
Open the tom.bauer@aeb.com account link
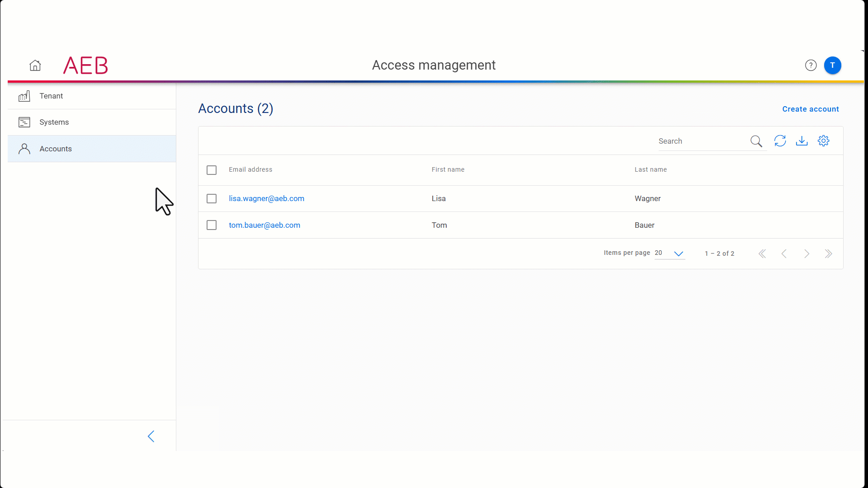(264, 225)
